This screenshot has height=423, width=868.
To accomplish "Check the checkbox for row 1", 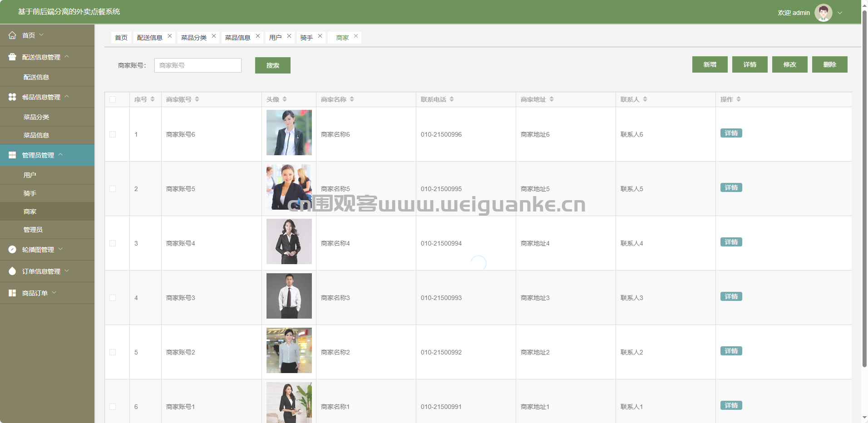I will pos(113,134).
